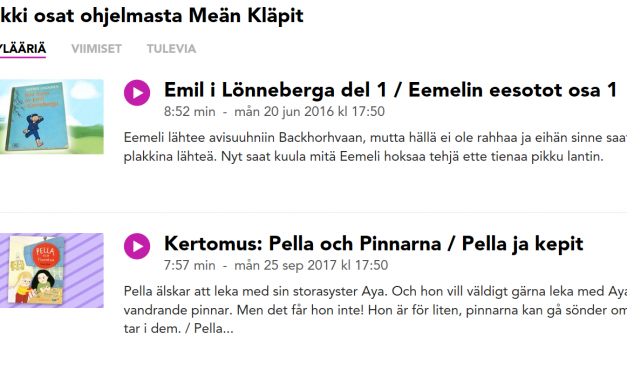Switch to the VIIMISET tab
Image resolution: width=627 pixels, height=376 pixels.
(x=96, y=49)
